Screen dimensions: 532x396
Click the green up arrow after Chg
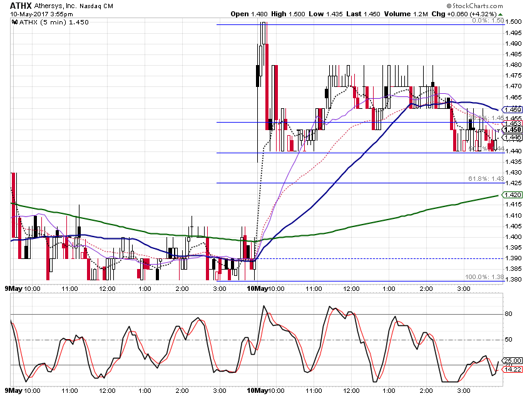501,14
